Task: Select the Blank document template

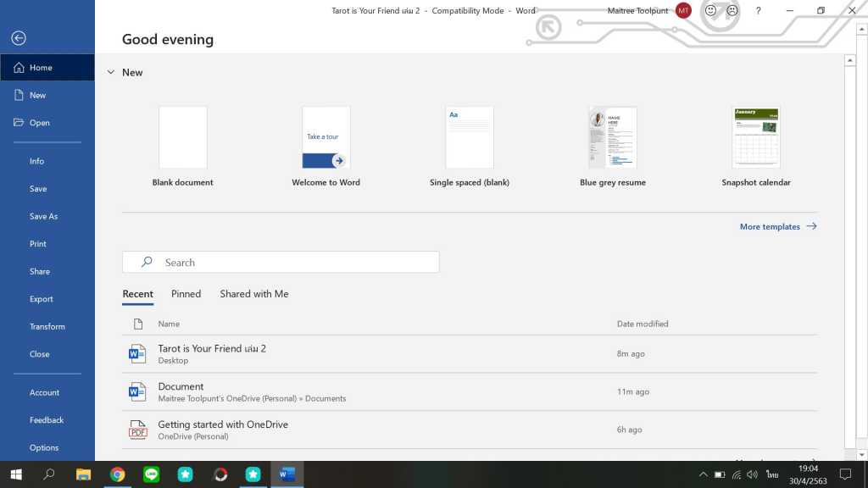Action: click(x=183, y=137)
